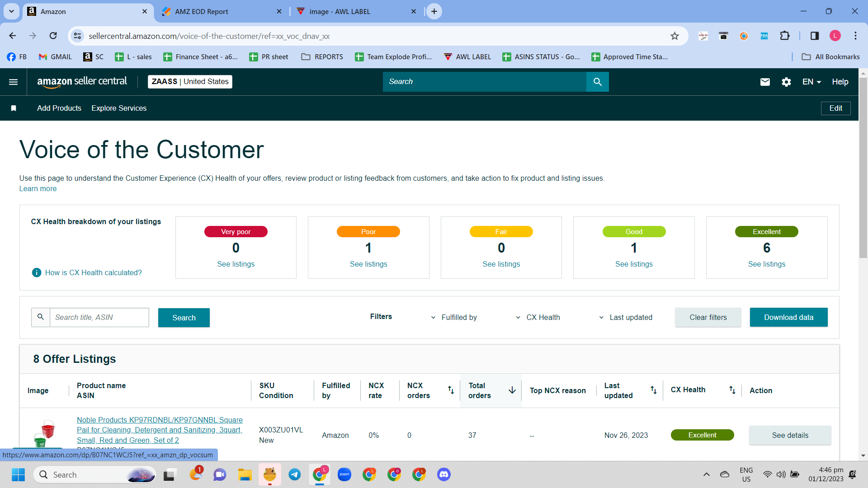This screenshot has width=868, height=488.
Task: Click the search magnifier button in header
Action: coord(597,82)
